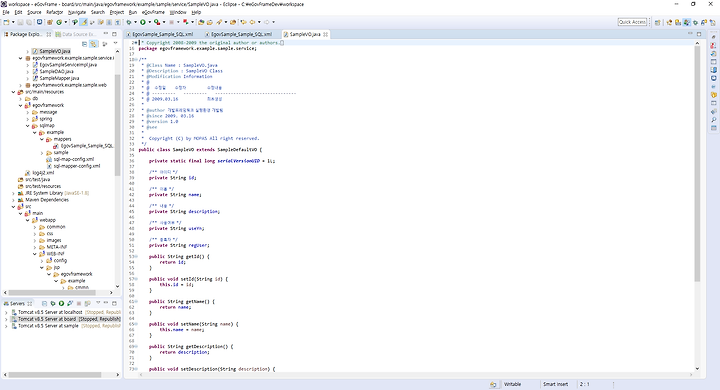
Task: Click Collapse All icon in Package Explorer
Action: tap(84, 44)
